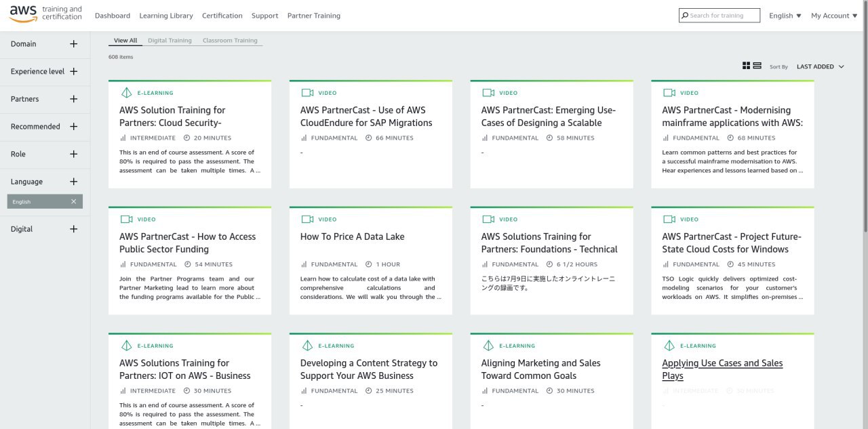
Task: Click the search magnifier icon
Action: coord(685,16)
